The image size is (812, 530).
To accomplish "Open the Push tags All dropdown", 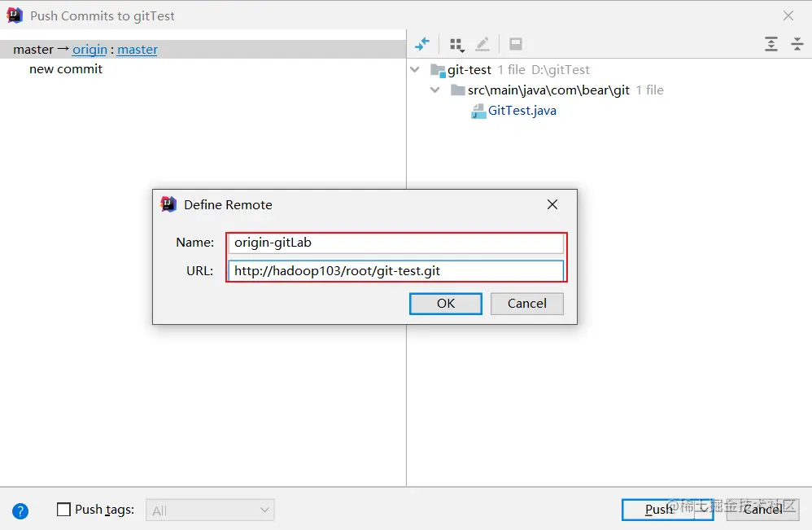I will point(210,510).
